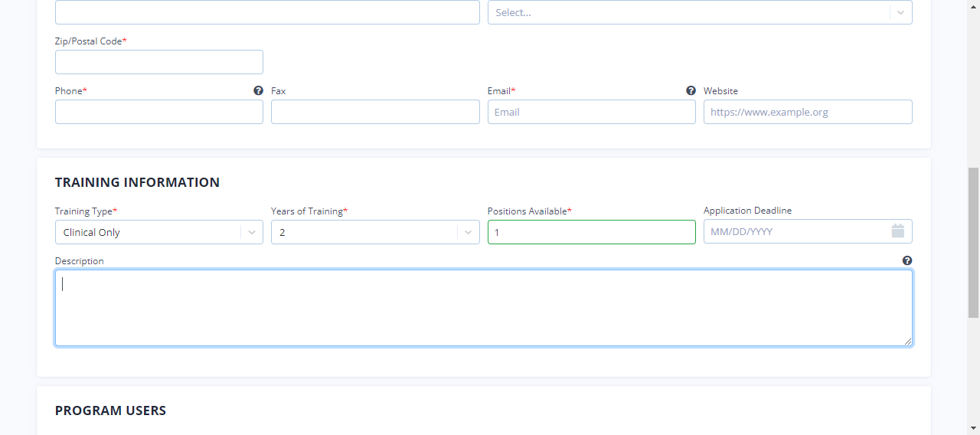The height and width of the screenshot is (435, 980).
Task: Click the scrollbar down arrow
Action: (x=973, y=427)
